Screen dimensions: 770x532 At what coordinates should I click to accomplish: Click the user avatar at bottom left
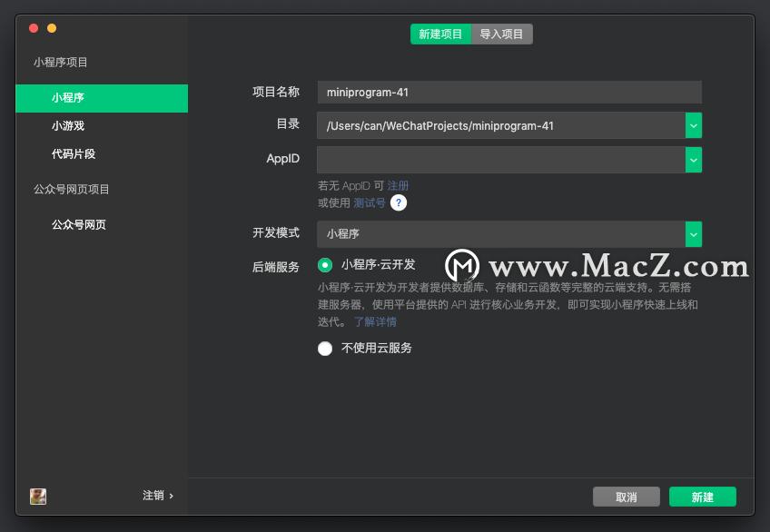point(37,497)
